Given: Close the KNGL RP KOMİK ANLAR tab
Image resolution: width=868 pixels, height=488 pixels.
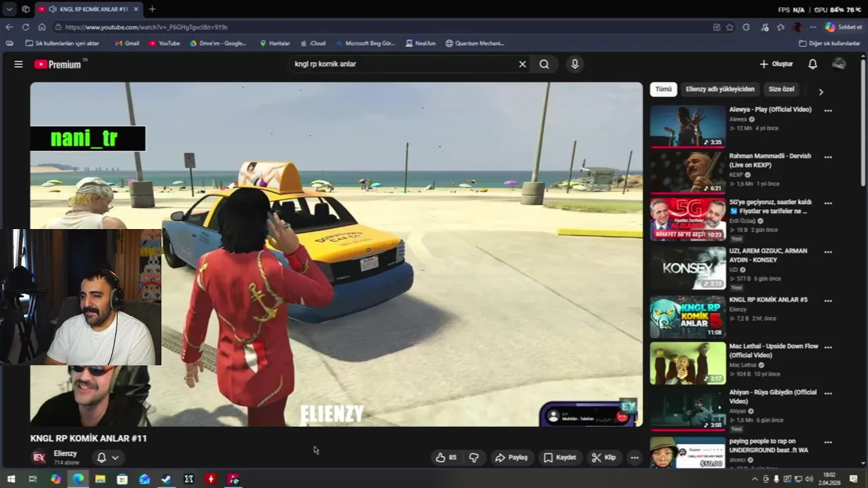Looking at the screenshot, I should coord(136,9).
